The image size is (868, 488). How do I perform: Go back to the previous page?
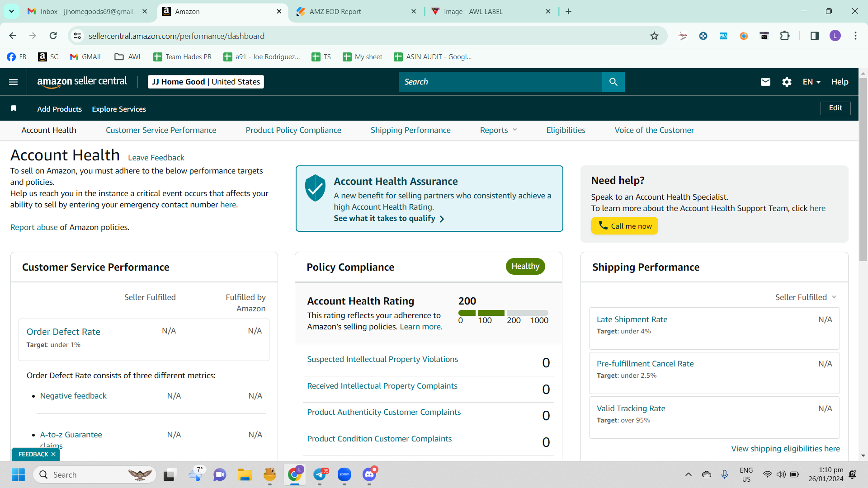[13, 36]
